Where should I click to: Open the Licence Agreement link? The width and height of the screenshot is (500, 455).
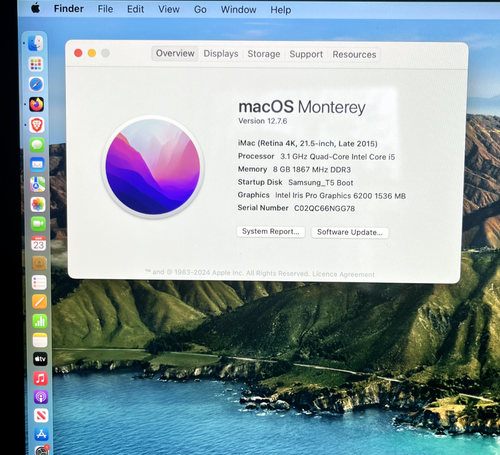coord(343,274)
